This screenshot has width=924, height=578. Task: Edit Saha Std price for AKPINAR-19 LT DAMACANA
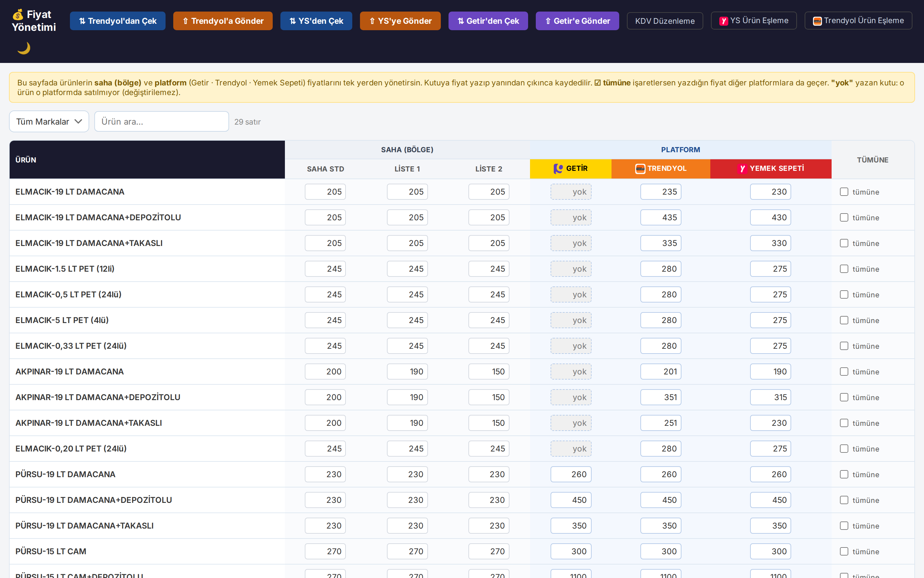(x=325, y=372)
